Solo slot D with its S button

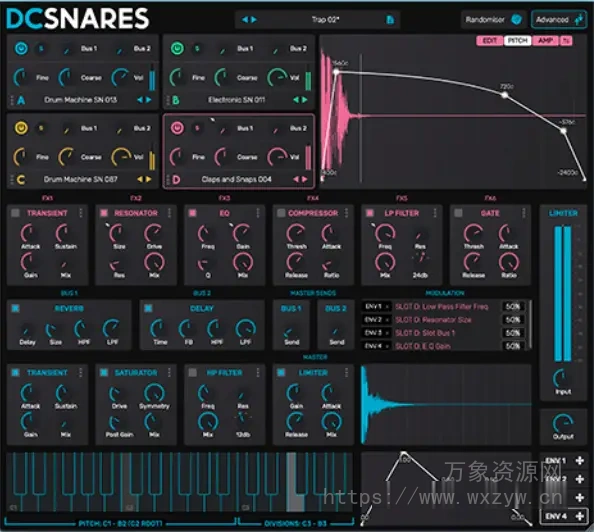click(197, 128)
